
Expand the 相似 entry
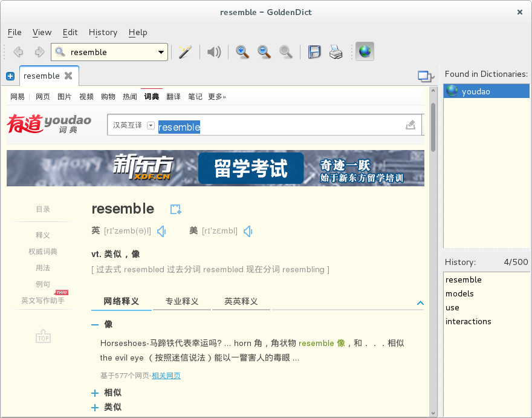pos(95,393)
